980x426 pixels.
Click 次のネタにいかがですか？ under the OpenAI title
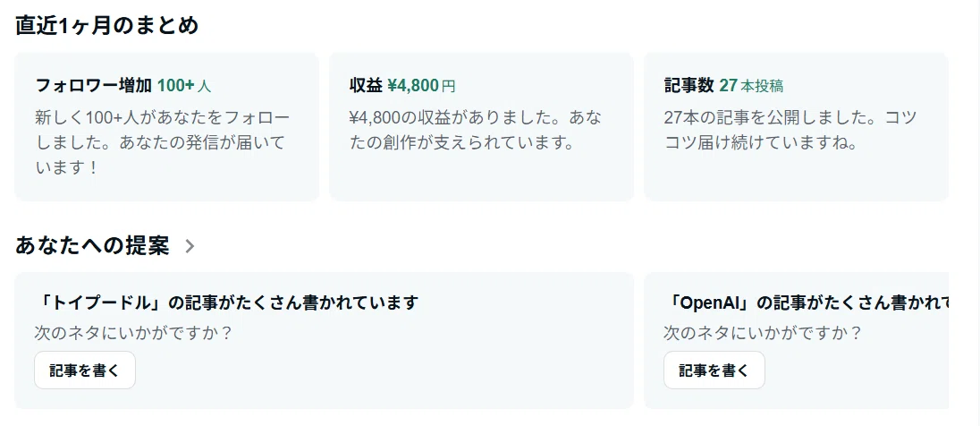click(763, 332)
